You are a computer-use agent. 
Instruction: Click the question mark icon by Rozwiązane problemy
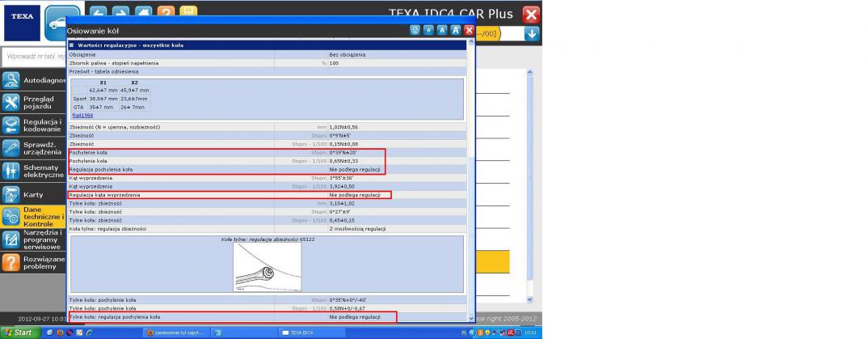coord(11,263)
